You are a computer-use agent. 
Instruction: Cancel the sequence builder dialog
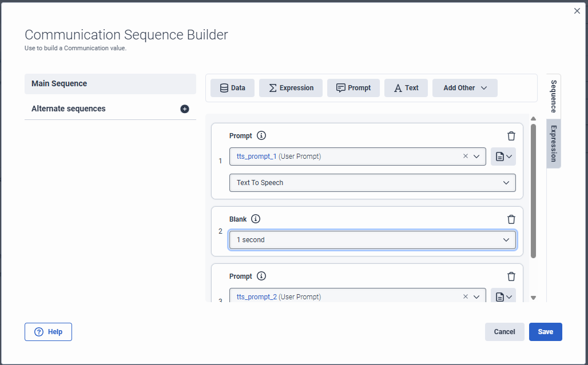(504, 332)
